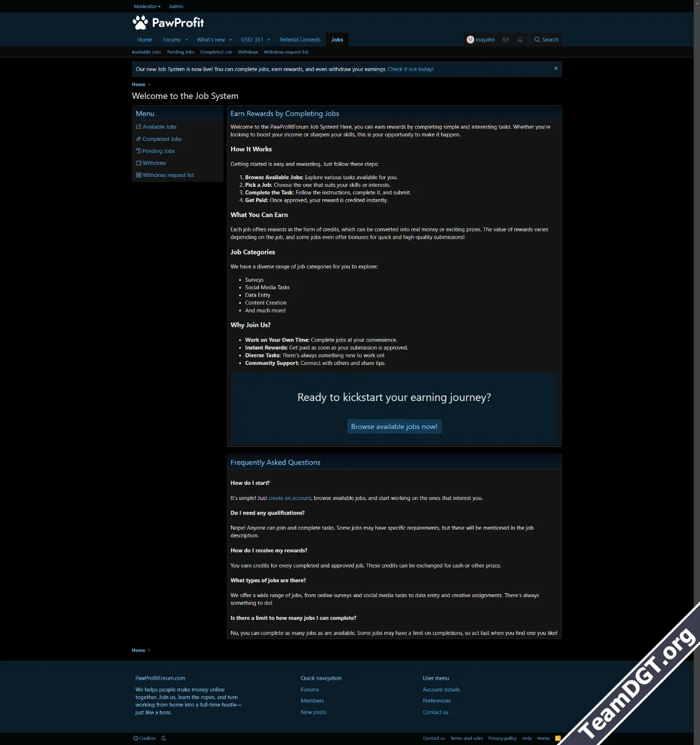Expand the USD: 351 dropdown arrow

click(269, 40)
